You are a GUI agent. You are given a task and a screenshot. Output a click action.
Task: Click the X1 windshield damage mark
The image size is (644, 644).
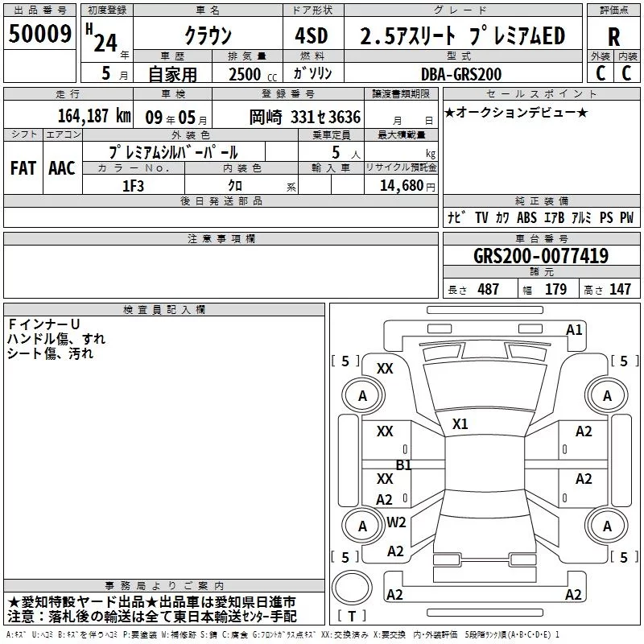click(x=460, y=424)
